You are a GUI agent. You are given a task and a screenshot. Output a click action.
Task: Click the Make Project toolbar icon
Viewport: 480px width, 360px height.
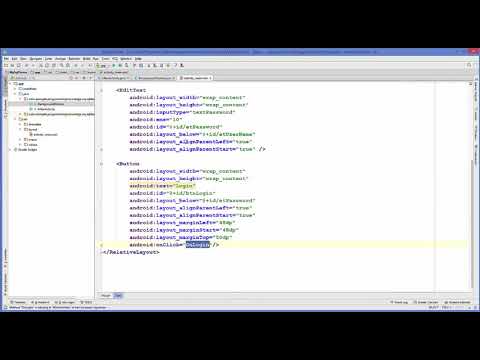(90, 66)
